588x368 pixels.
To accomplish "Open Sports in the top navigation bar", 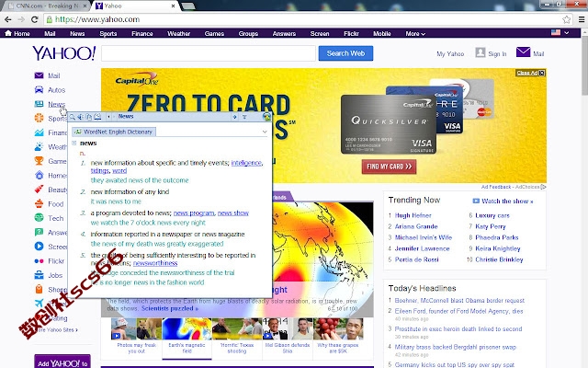I will coord(108,34).
